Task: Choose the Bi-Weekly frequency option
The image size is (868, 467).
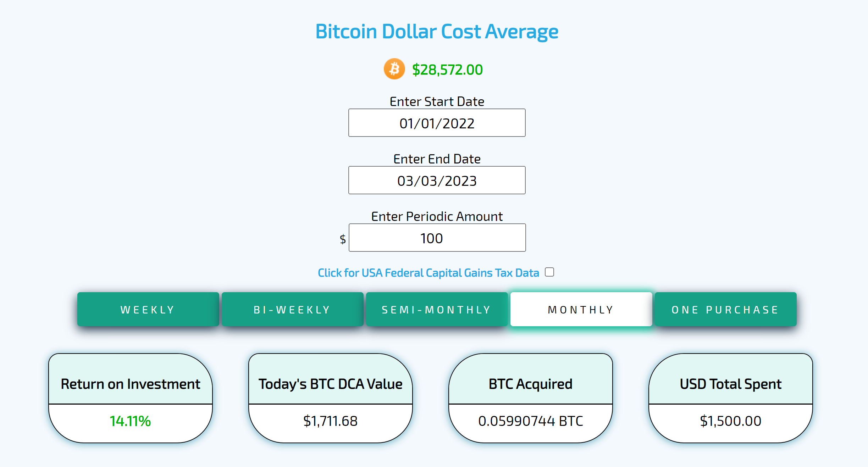Action: tap(292, 310)
